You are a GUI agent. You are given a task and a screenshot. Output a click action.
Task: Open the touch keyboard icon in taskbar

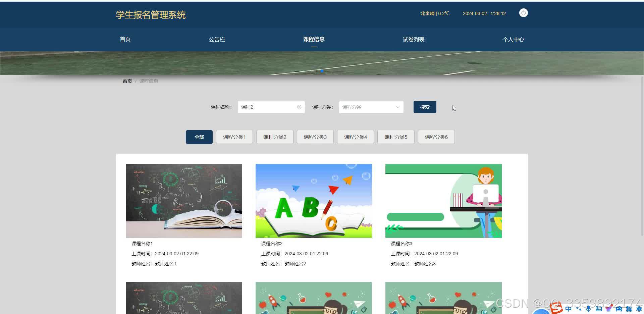599,309
